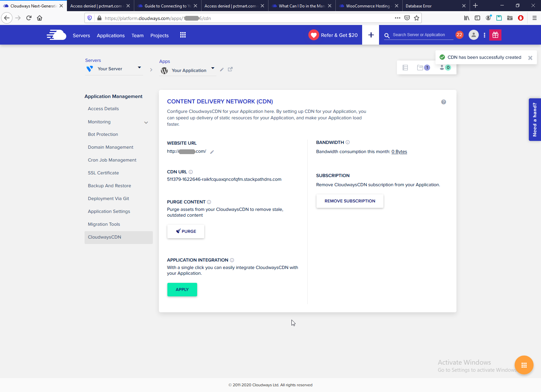Open Application Settings in sidebar

[109, 212]
